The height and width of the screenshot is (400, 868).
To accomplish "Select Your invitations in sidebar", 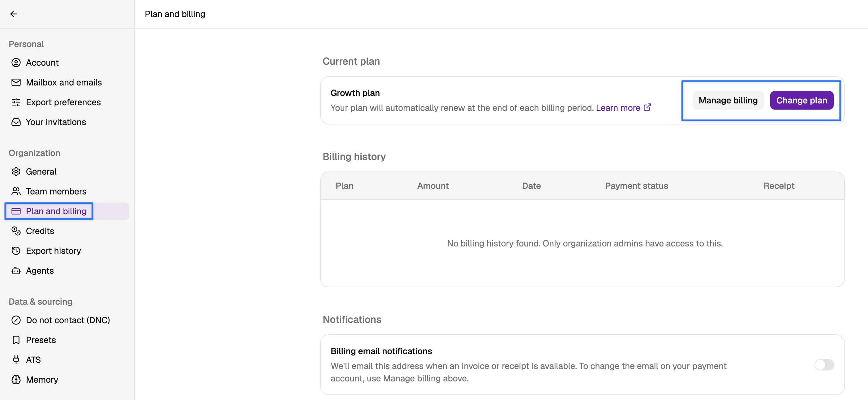I will (x=67, y=122).
